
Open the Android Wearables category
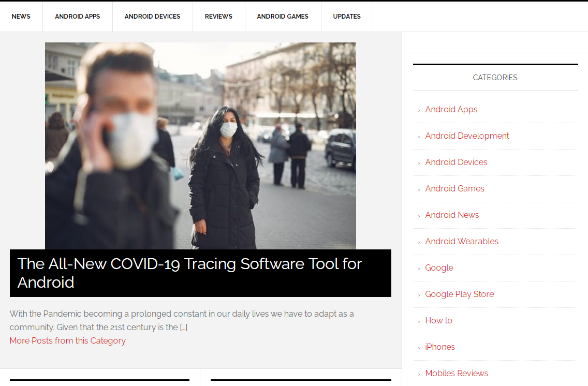462,241
